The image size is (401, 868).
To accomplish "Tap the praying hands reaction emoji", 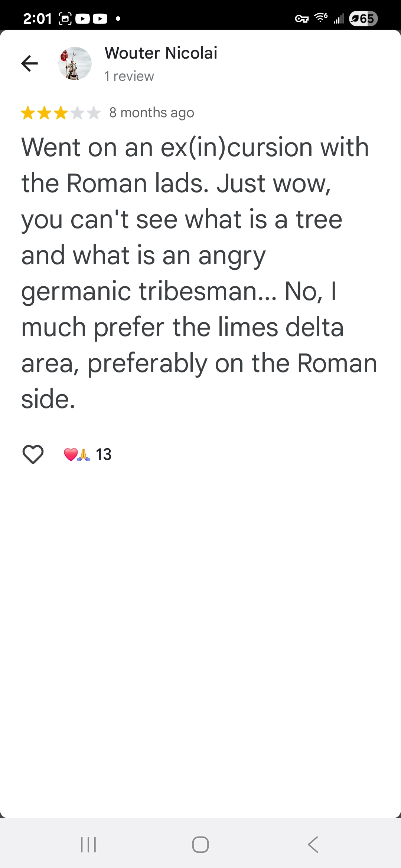I will (84, 454).
